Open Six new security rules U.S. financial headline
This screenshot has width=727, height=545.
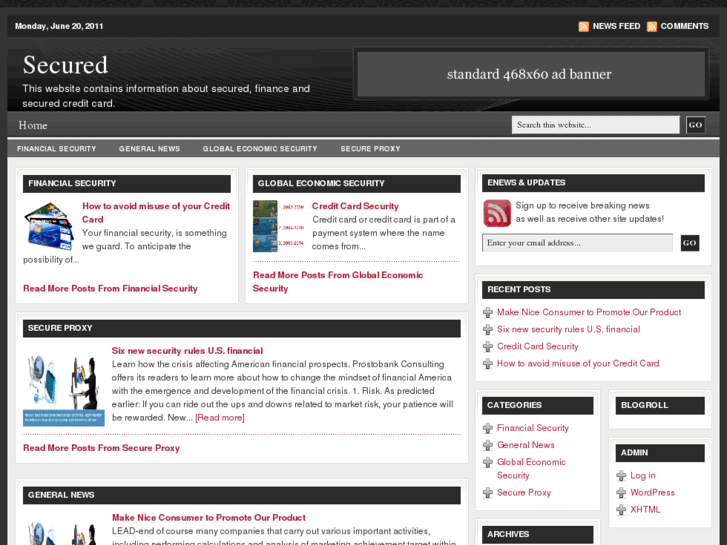pyautogui.click(x=187, y=351)
